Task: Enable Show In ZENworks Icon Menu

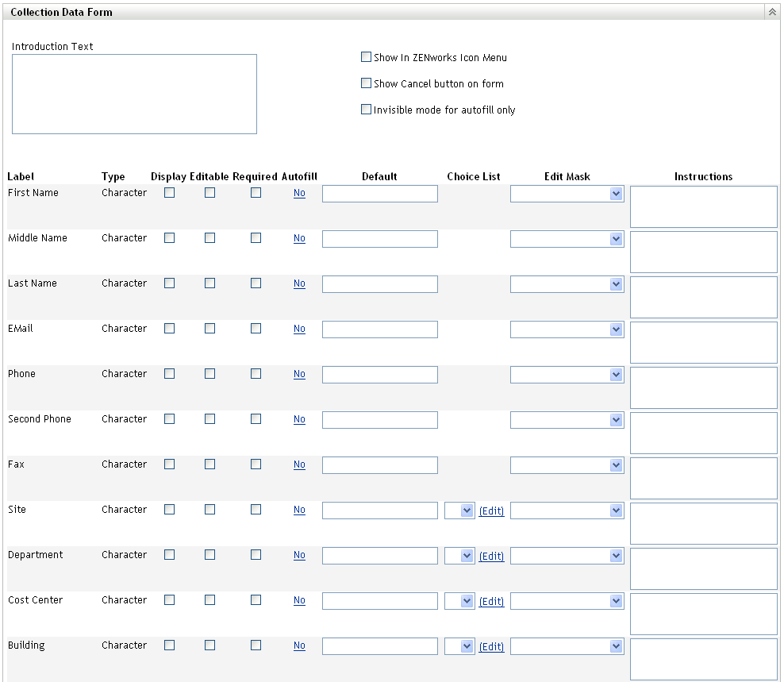Action: pos(366,57)
